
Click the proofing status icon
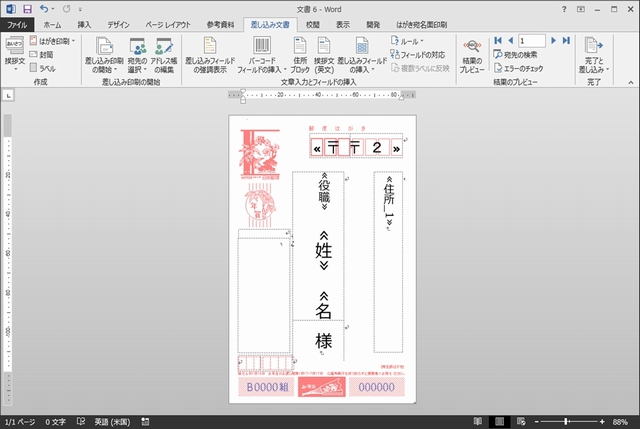[x=81, y=421]
